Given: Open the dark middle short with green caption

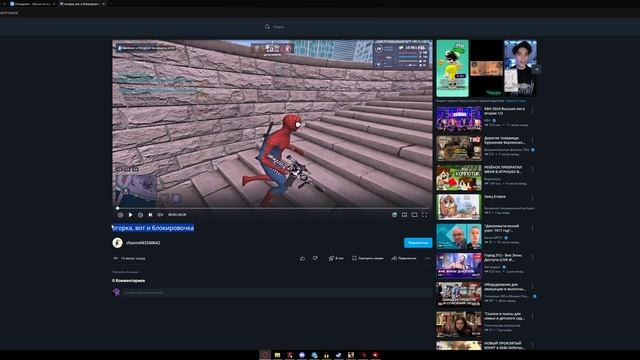Looking at the screenshot, I should coord(487,68).
